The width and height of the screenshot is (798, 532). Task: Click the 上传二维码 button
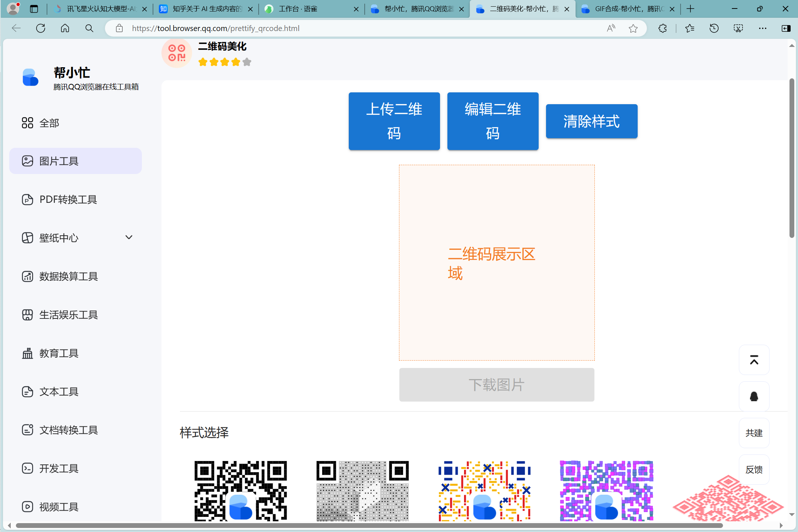coord(394,121)
